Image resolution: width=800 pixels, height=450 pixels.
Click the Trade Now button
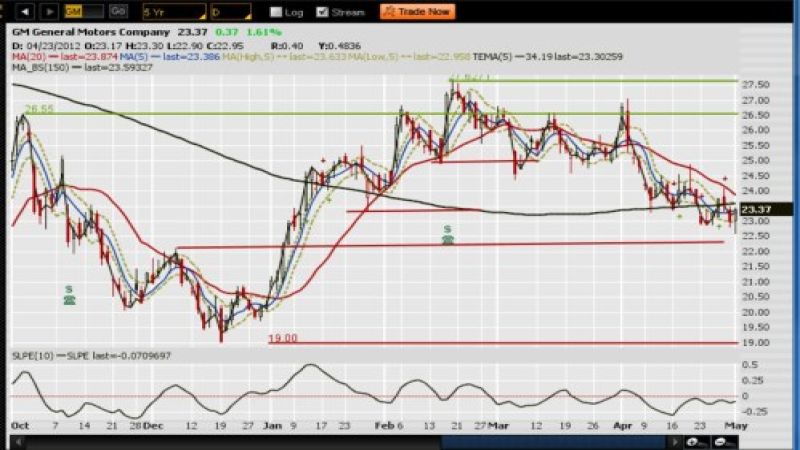coord(417,11)
